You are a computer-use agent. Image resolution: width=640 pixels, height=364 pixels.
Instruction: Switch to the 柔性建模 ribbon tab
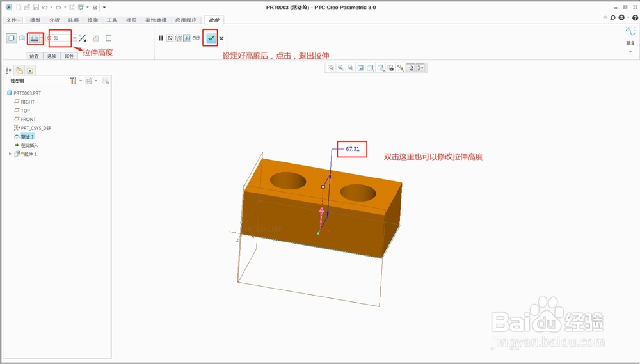156,20
